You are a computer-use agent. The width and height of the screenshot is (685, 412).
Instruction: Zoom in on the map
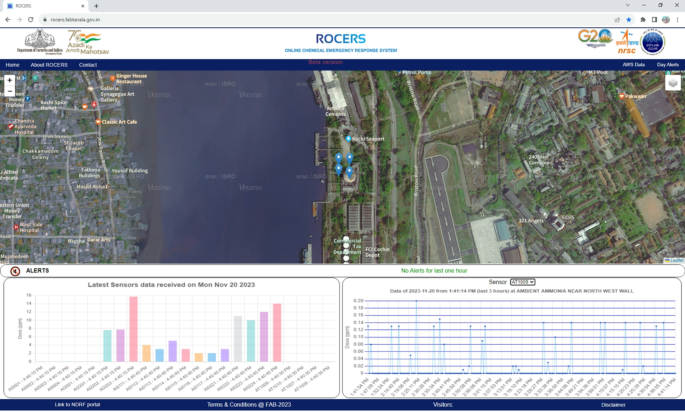pos(10,79)
